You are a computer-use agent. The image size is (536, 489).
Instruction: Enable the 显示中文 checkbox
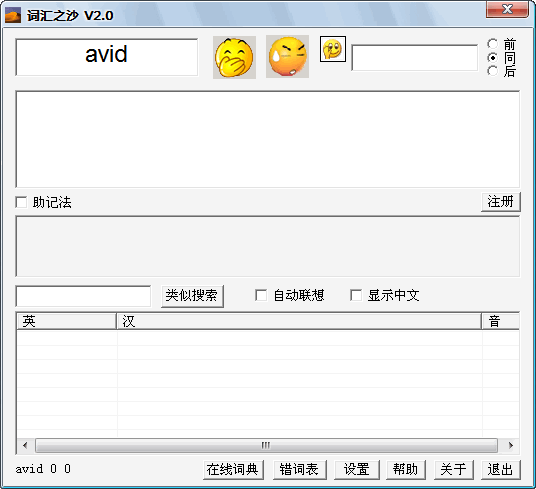356,295
